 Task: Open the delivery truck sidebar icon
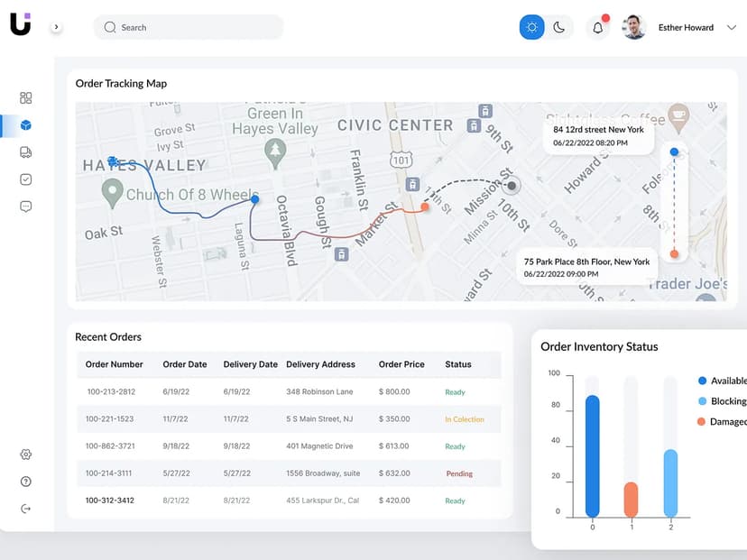(x=26, y=152)
